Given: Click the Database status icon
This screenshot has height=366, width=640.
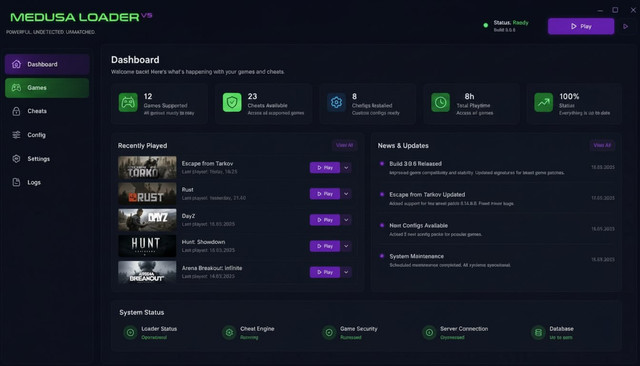Looking at the screenshot, I should (x=538, y=333).
